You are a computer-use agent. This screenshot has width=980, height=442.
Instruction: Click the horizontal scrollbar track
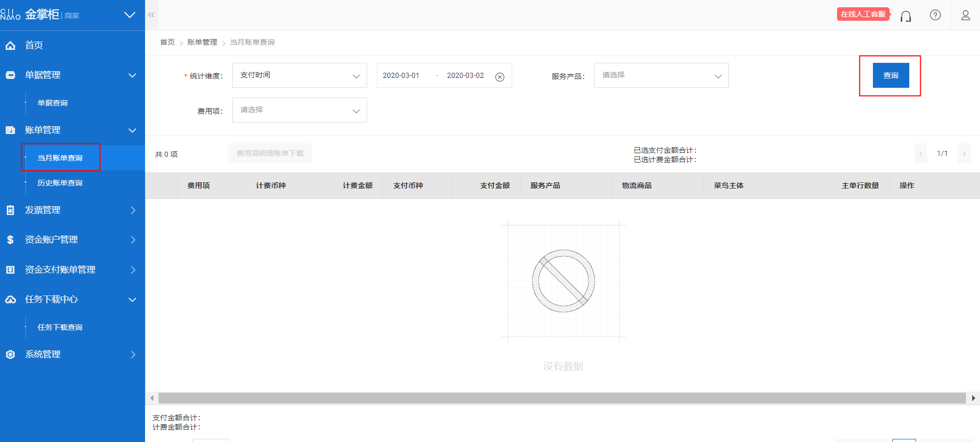562,398
